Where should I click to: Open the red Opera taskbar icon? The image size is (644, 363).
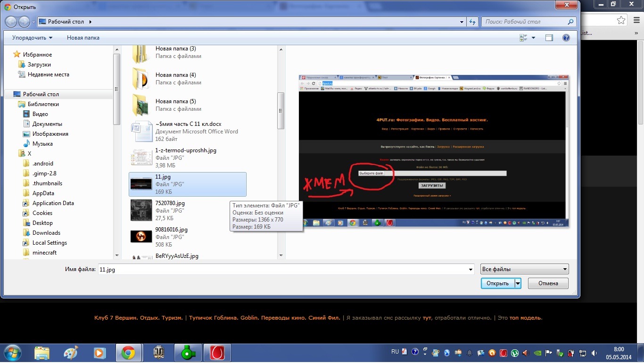click(x=217, y=353)
